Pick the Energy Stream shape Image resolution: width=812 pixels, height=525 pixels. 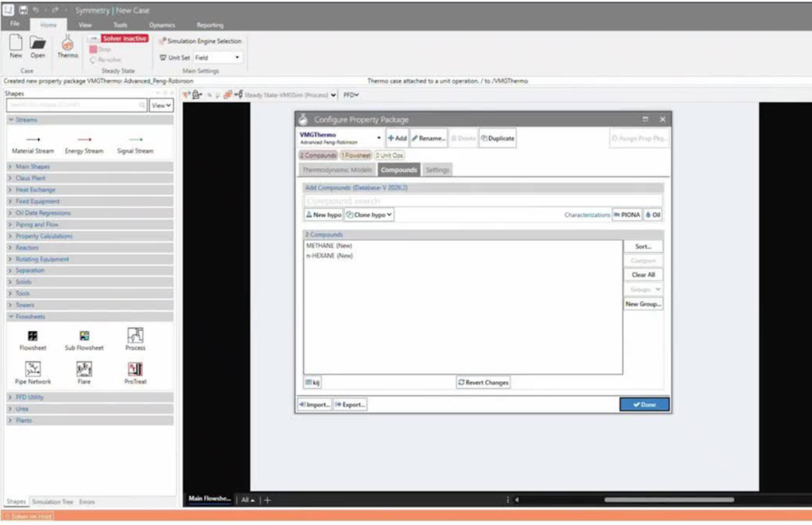point(84,145)
